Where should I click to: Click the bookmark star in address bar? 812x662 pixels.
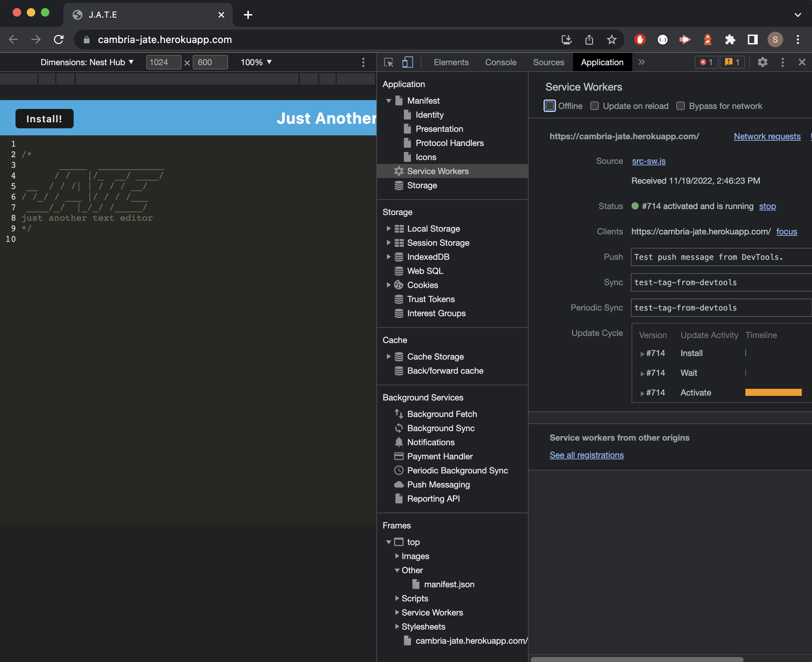pyautogui.click(x=612, y=39)
